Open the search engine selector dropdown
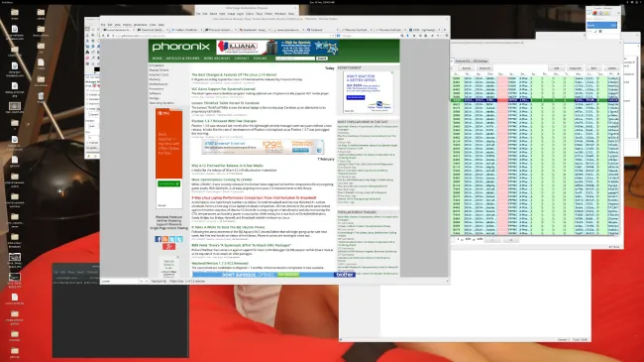The height and width of the screenshot is (362, 644). pos(339,36)
